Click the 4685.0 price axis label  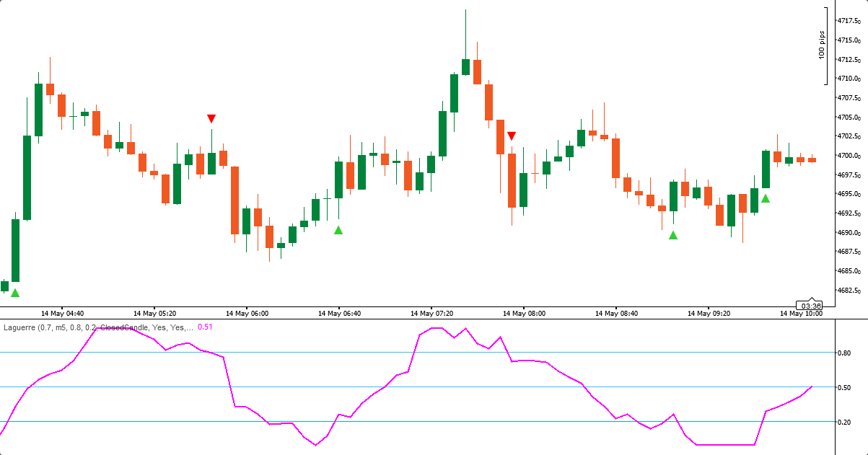[849, 271]
